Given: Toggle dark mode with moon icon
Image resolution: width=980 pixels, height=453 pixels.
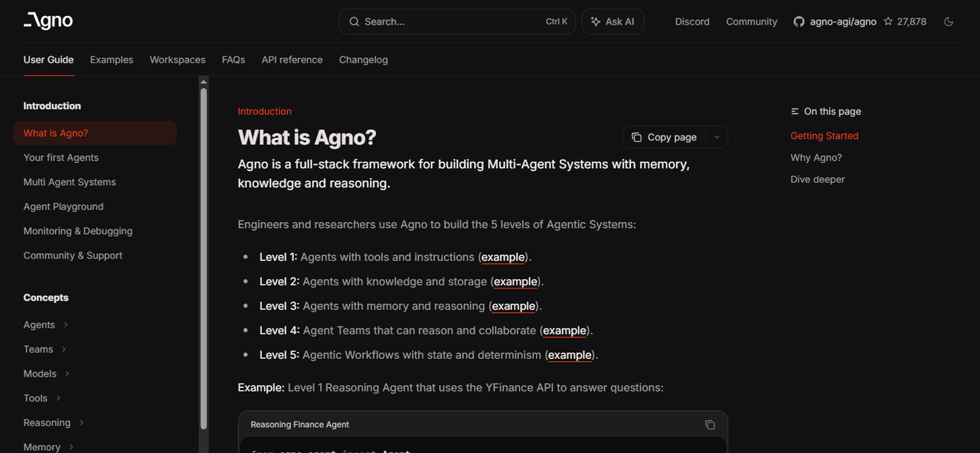Looking at the screenshot, I should click(x=949, y=21).
